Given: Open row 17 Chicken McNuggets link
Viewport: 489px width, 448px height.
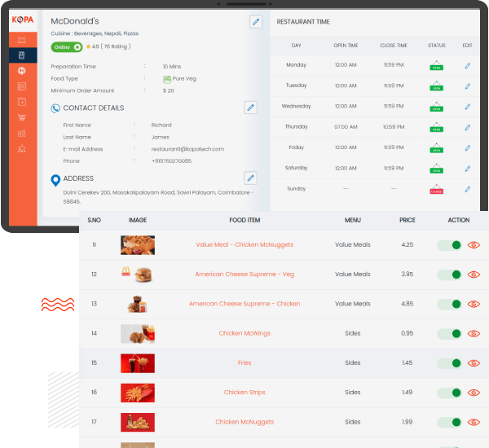Looking at the screenshot, I should pyautogui.click(x=244, y=422).
